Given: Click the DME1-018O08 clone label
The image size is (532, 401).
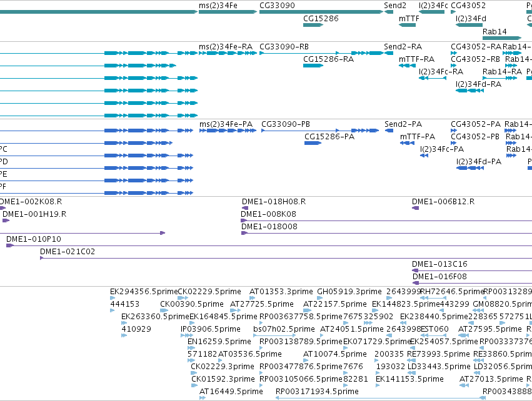Looking at the screenshot, I should [269, 227].
